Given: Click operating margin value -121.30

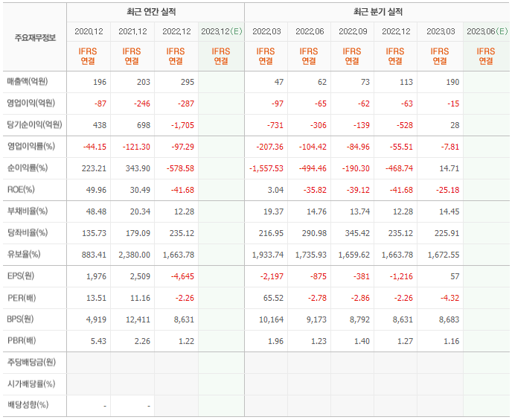Looking at the screenshot, I should pyautogui.click(x=136, y=147).
